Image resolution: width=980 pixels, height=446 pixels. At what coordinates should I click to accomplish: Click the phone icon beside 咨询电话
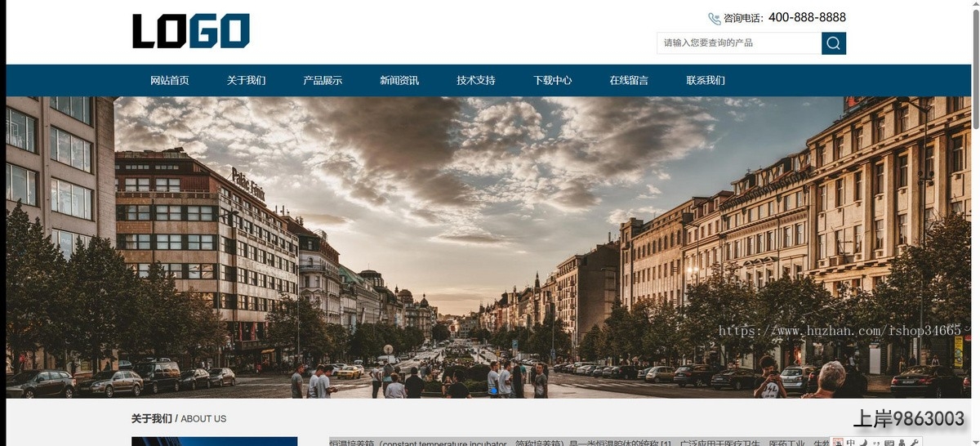coord(715,18)
